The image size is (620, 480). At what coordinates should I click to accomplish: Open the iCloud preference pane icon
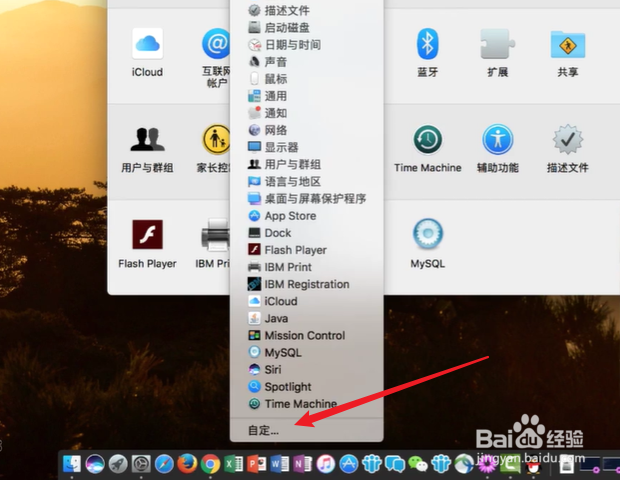click(147, 44)
